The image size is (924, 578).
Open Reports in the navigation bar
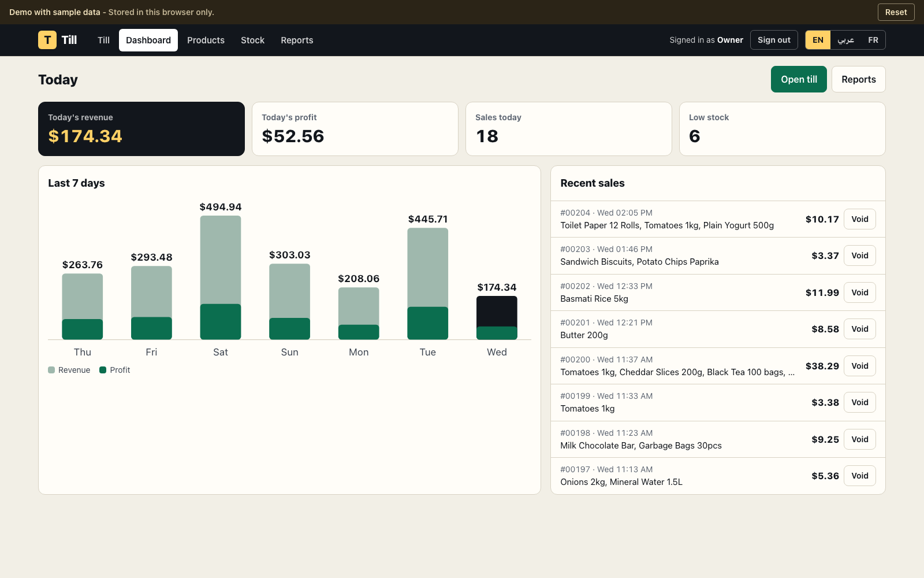coord(297,40)
